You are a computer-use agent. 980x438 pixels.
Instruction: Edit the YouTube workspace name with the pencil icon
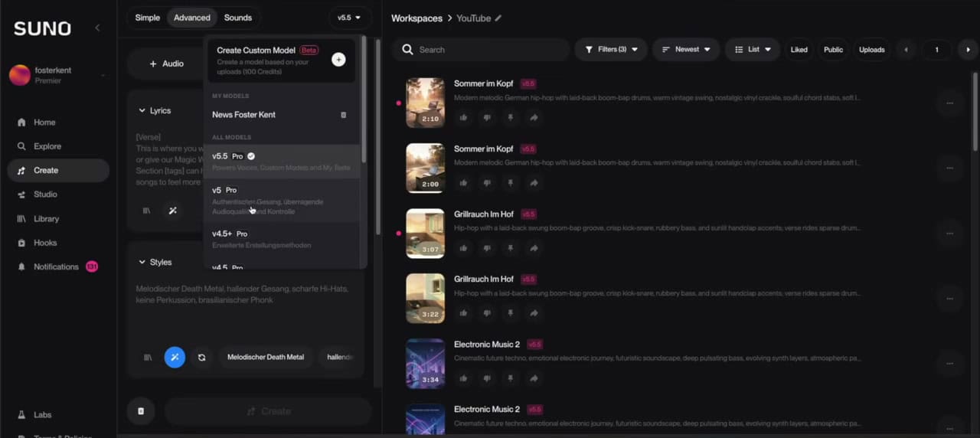tap(498, 18)
